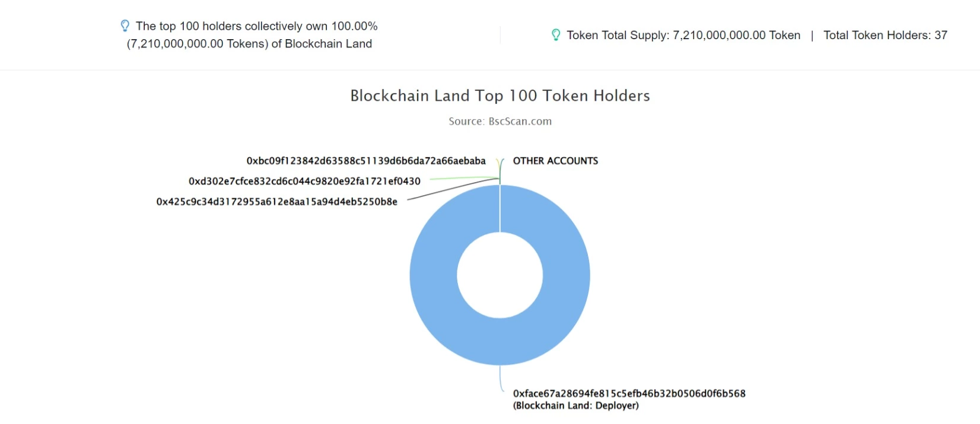Click the vertical bar separator before Total Token Holders

[812, 36]
